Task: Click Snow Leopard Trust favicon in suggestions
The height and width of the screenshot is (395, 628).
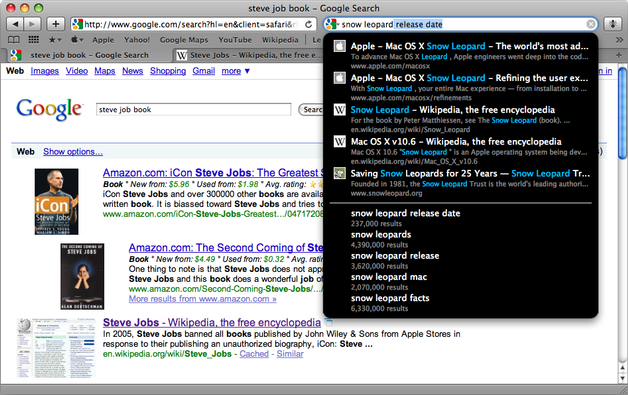Action: 340,173
